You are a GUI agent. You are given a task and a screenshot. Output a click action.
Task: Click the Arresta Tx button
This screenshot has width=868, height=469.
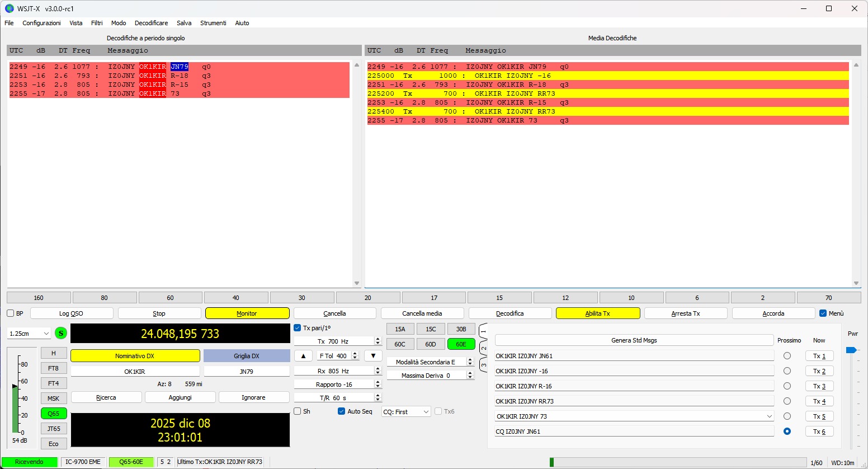click(686, 313)
